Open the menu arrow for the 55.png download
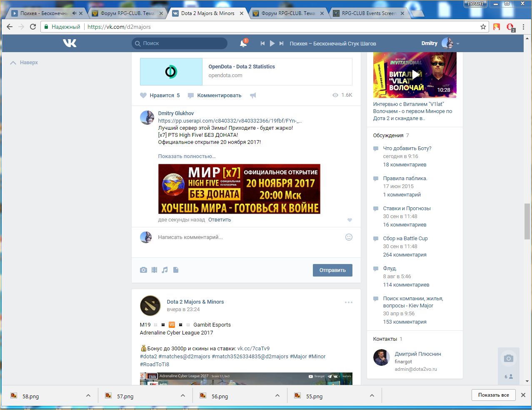 372,396
